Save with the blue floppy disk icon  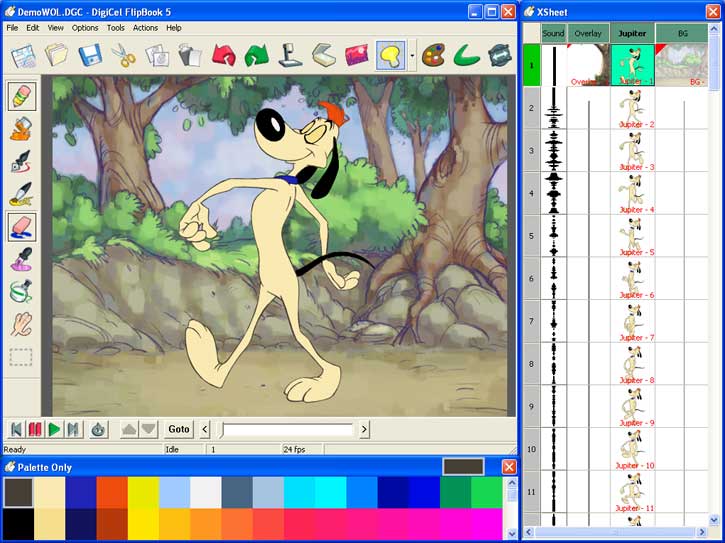click(x=90, y=56)
